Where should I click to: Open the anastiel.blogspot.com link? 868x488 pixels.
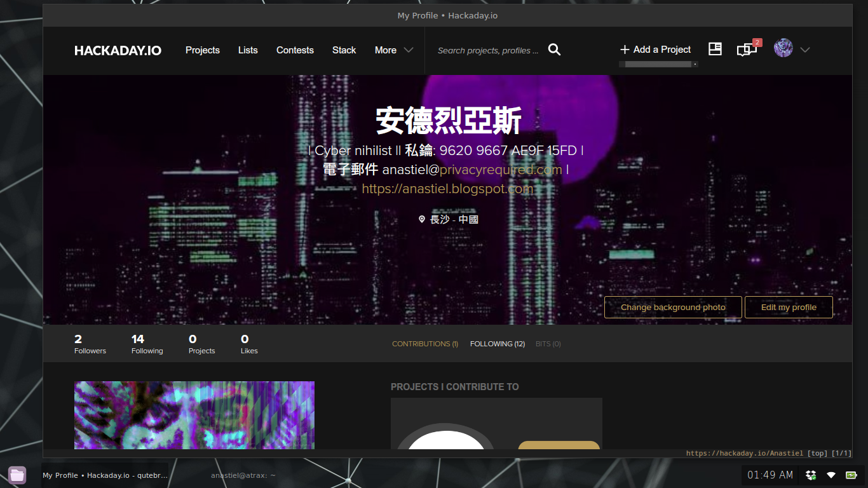pyautogui.click(x=447, y=189)
